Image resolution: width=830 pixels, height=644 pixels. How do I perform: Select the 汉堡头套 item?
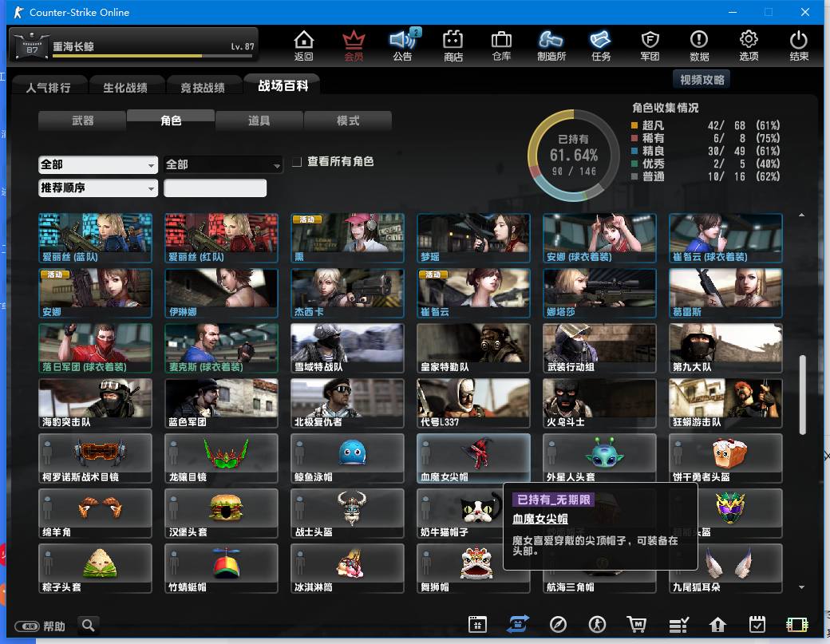221,513
